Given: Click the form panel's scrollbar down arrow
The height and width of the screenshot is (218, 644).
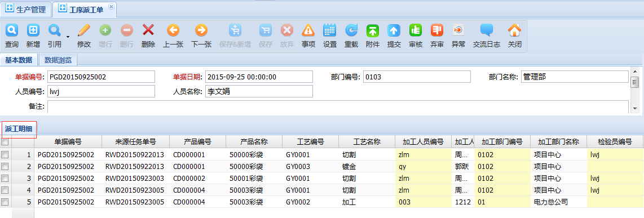Looking at the screenshot, I should click(635, 108).
